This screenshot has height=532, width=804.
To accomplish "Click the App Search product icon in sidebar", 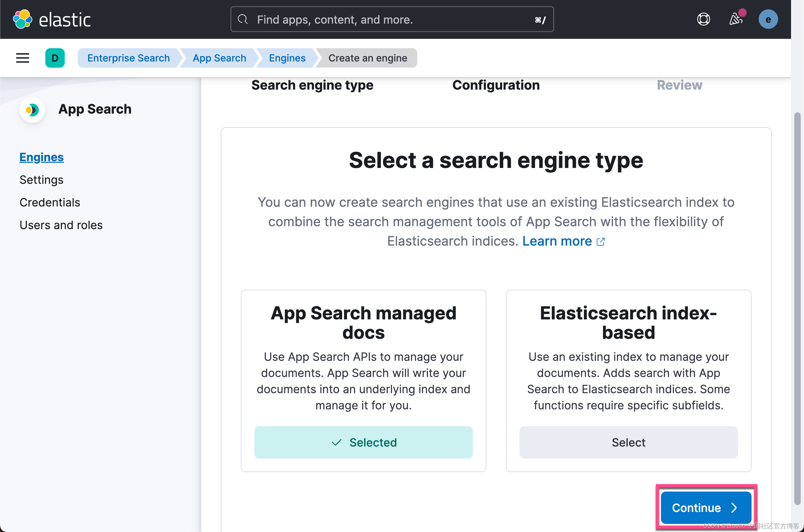I will (32, 110).
